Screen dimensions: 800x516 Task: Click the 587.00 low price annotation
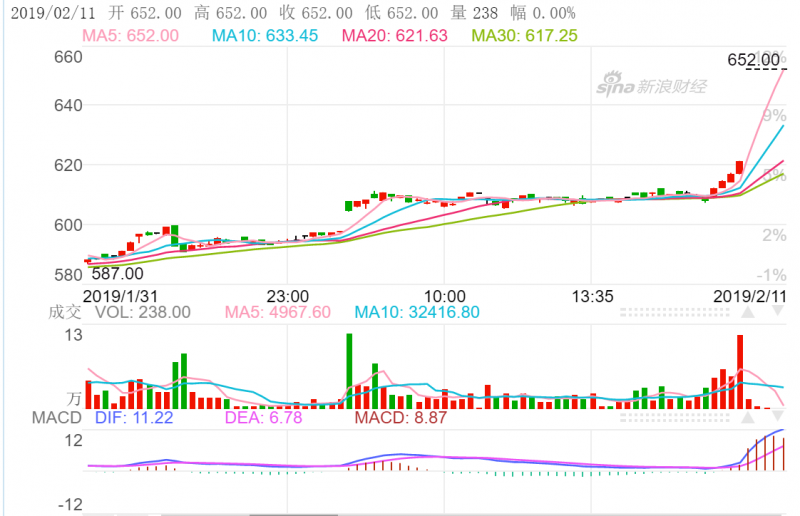tap(116, 273)
